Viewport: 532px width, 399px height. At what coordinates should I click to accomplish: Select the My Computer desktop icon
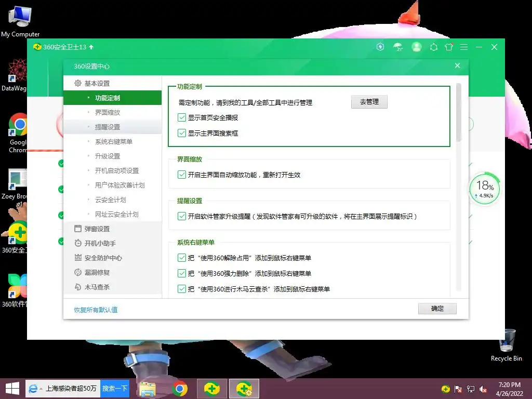(x=20, y=21)
